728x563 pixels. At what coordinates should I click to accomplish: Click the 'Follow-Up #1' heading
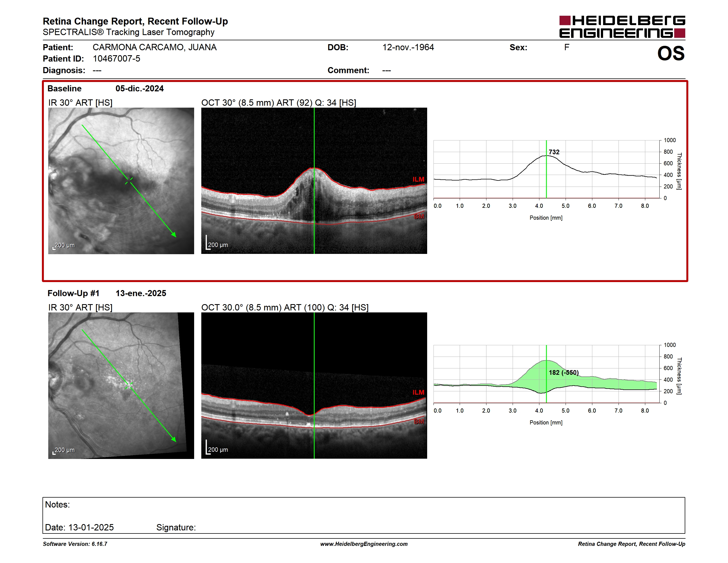pyautogui.click(x=73, y=294)
